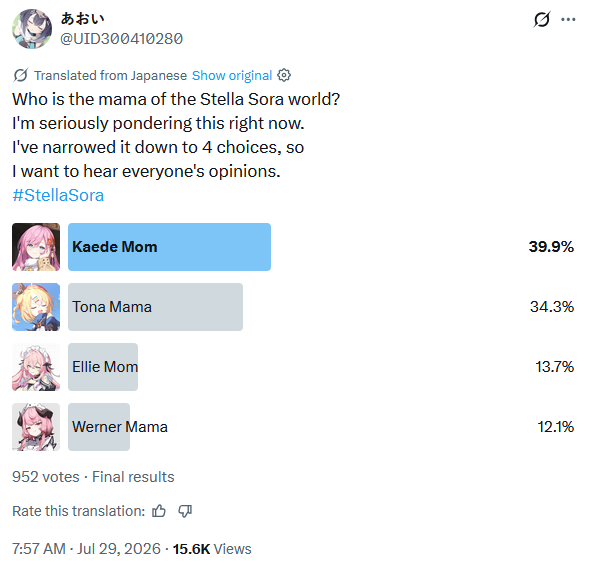Select the Kaede Mom poll bar
Screen dimensions: 592x572
coord(170,247)
